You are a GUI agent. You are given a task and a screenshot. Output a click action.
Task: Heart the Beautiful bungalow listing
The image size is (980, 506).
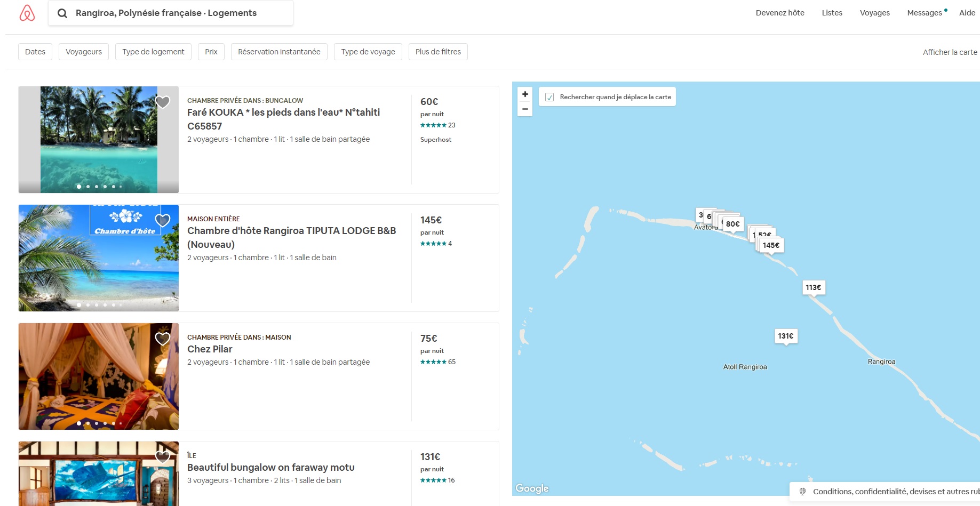coord(163,456)
